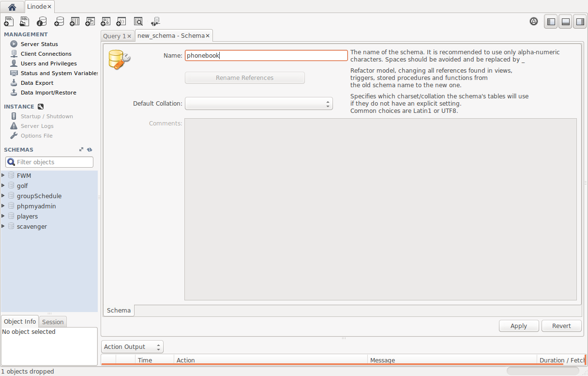The image size is (588, 376).
Task: Click the Filter objects search field
Action: click(53, 162)
